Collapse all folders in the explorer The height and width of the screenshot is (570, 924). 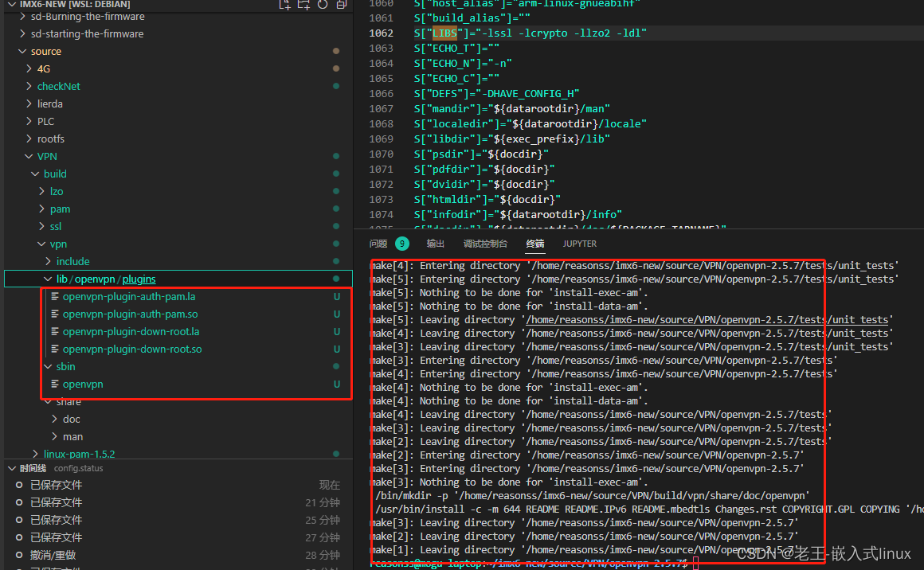tap(341, 5)
